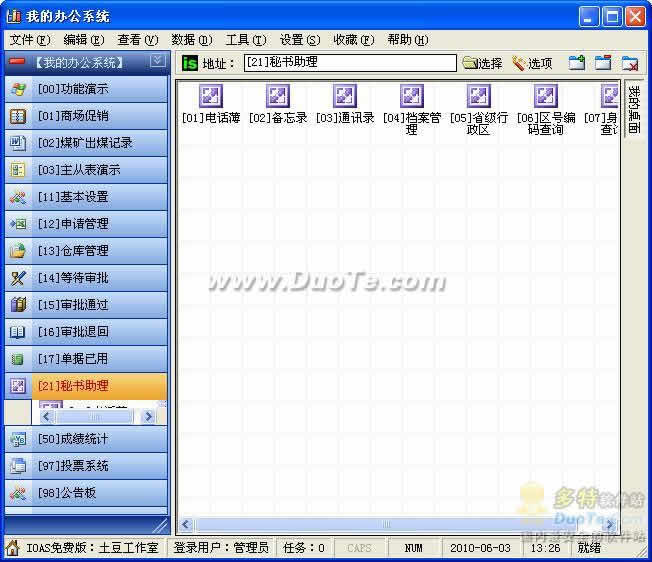Click 登录用户：管理员 in status bar

click(221, 548)
